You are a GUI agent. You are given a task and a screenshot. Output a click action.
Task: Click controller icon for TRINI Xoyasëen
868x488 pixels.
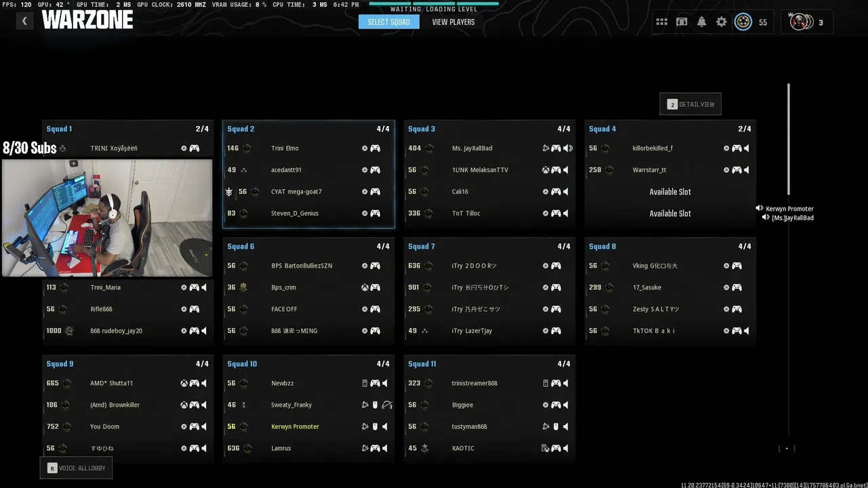194,148
